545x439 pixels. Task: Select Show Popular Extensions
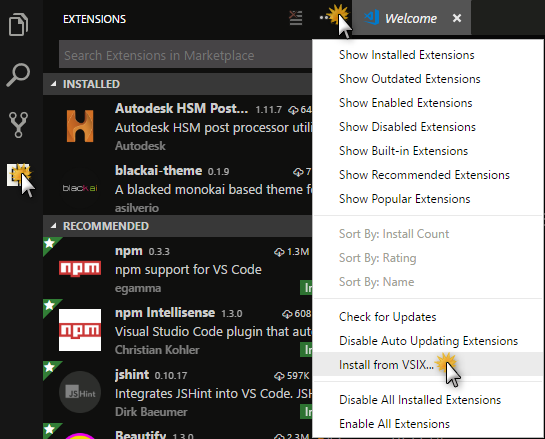tap(429, 199)
